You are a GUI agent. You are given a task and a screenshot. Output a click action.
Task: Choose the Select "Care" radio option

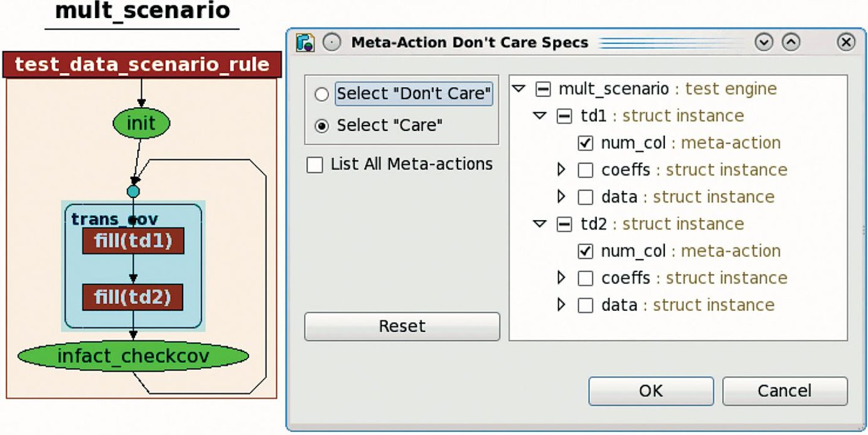pyautogui.click(x=322, y=126)
